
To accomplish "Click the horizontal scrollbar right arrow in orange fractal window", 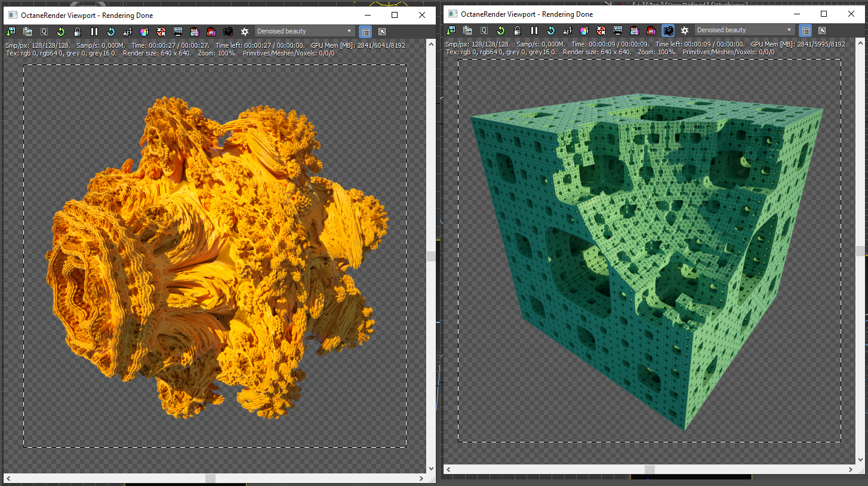I will pyautogui.click(x=421, y=479).
